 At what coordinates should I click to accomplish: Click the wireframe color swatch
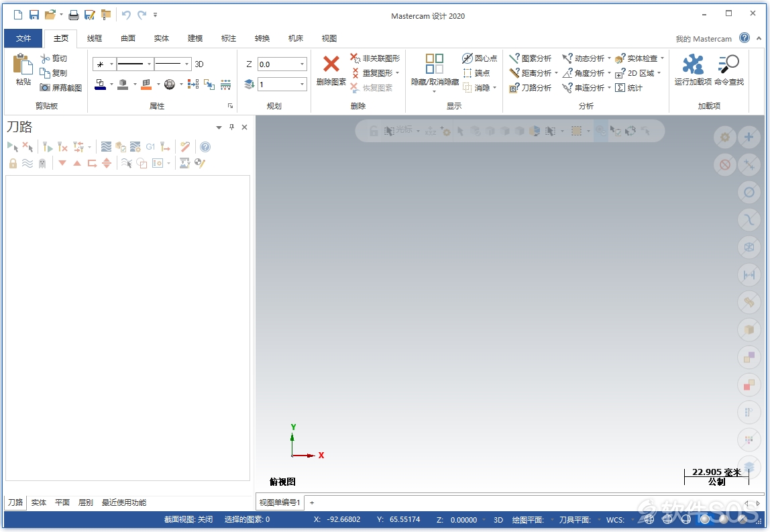(x=100, y=85)
